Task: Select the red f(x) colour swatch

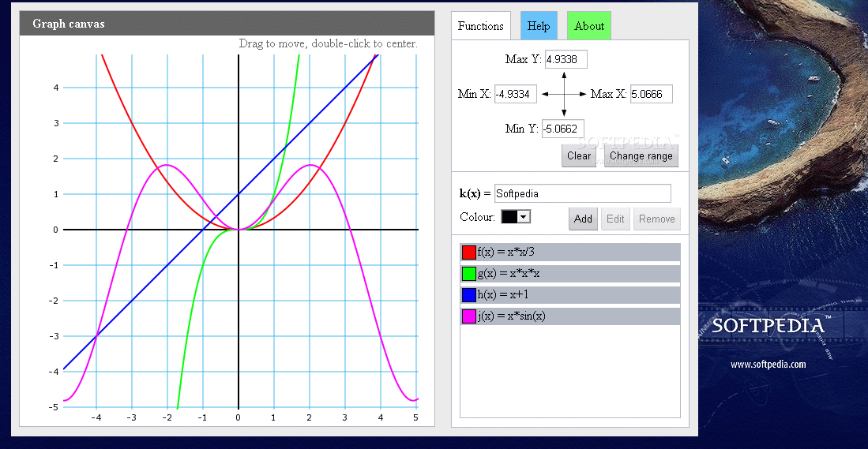Action: click(469, 253)
